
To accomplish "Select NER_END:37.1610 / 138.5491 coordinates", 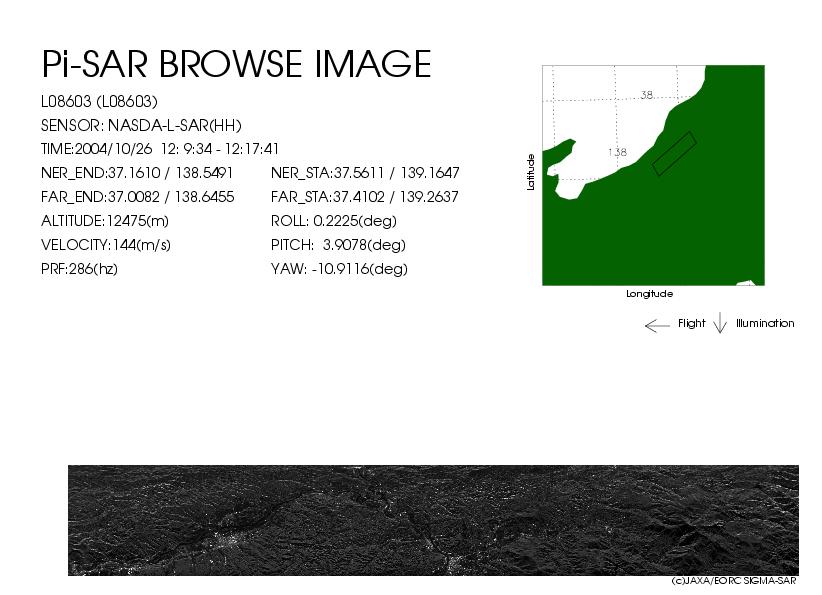I will point(137,173).
